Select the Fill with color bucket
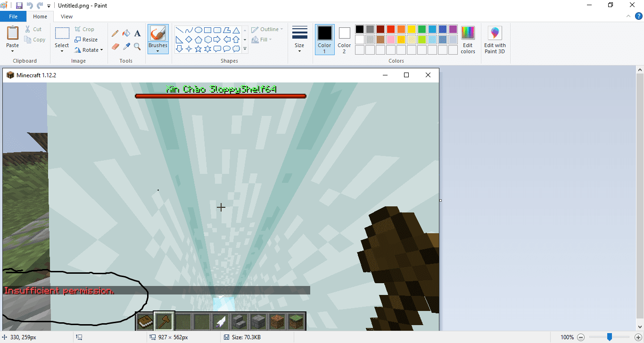The height and width of the screenshot is (343, 644). point(126,33)
